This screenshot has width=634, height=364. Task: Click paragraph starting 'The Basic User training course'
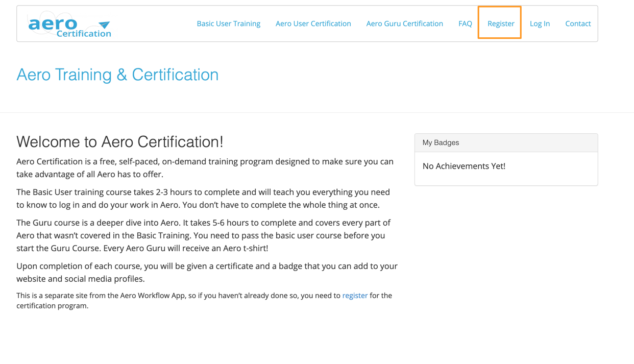[204, 199]
